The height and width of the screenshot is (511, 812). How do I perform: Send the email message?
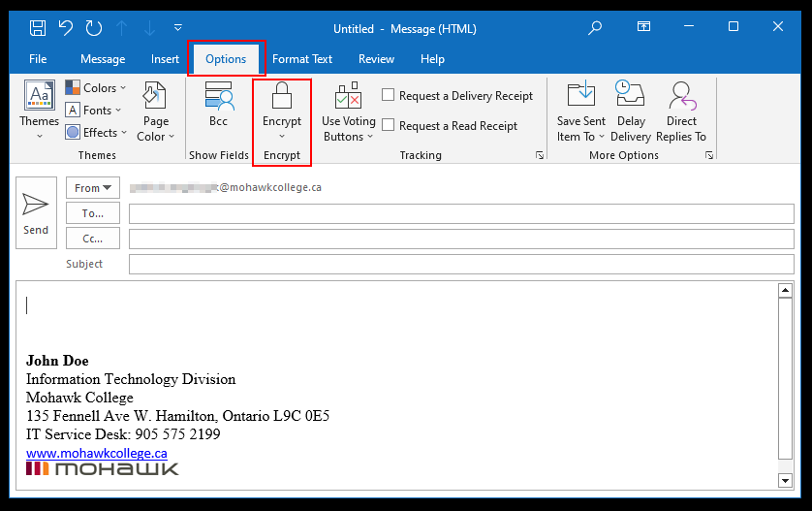[36, 212]
